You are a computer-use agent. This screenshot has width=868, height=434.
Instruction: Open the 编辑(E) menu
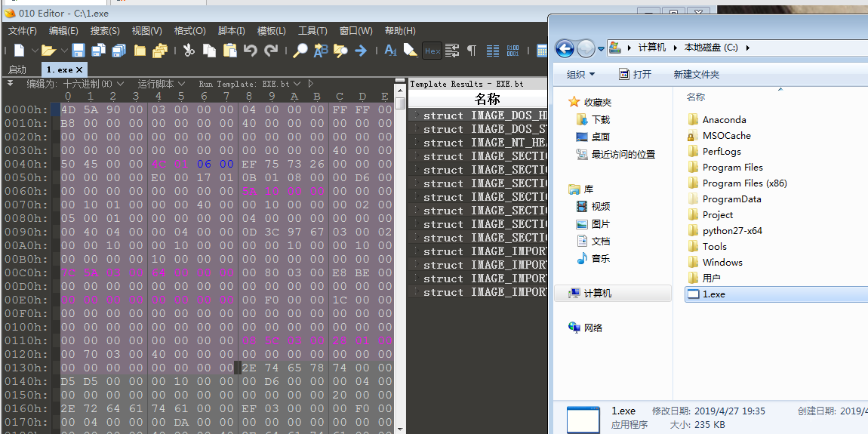pos(63,31)
